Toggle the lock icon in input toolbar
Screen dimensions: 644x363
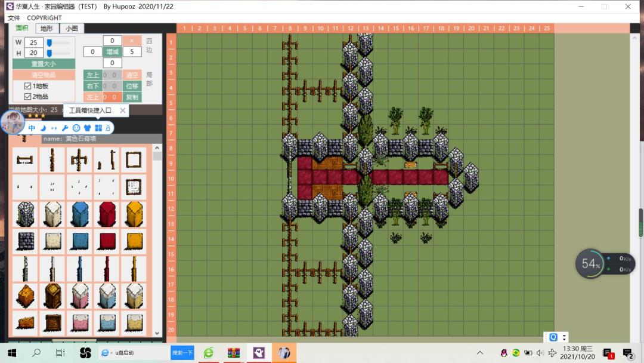point(108,128)
